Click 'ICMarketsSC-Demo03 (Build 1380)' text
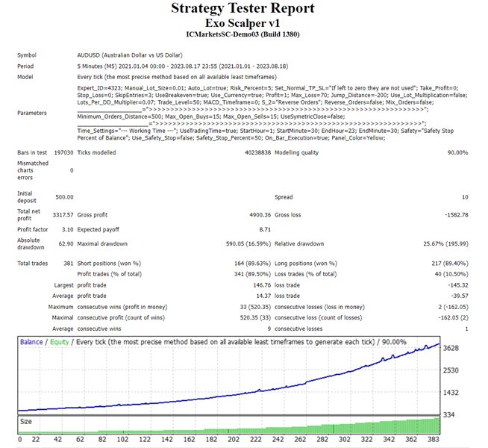Screen dimensions: 488x448 click(243, 34)
